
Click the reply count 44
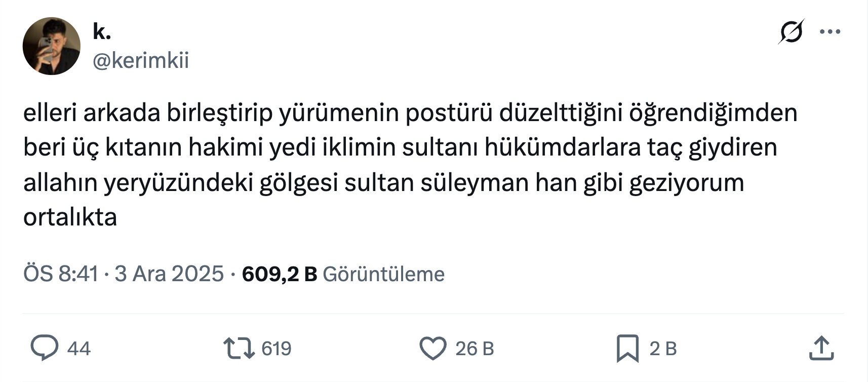tap(78, 349)
